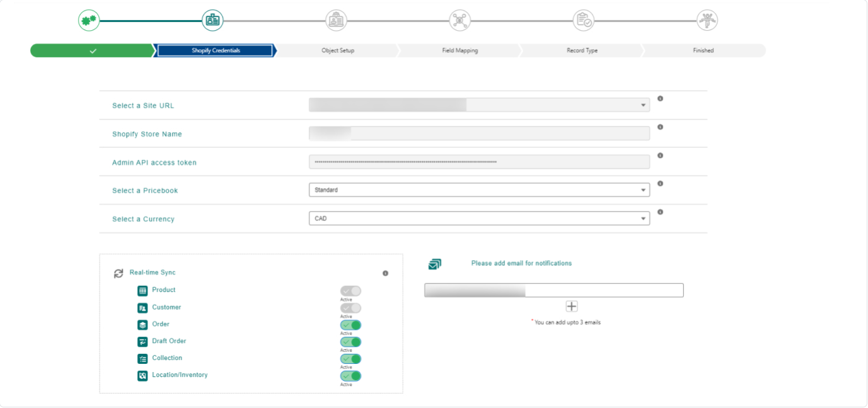Click the Collection object icon
The image size is (868, 408).
(142, 359)
